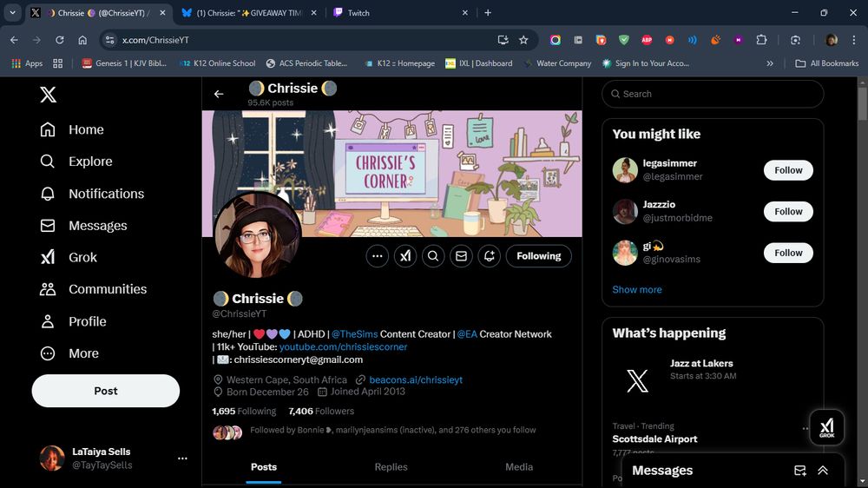Switch to Replies tab
Image resolution: width=868 pixels, height=488 pixels.
[x=391, y=467]
